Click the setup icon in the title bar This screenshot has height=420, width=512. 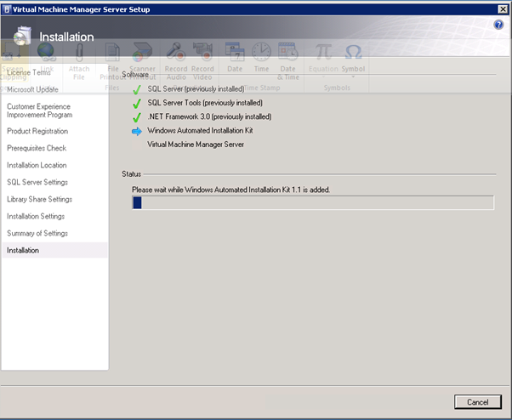pyautogui.click(x=7, y=9)
